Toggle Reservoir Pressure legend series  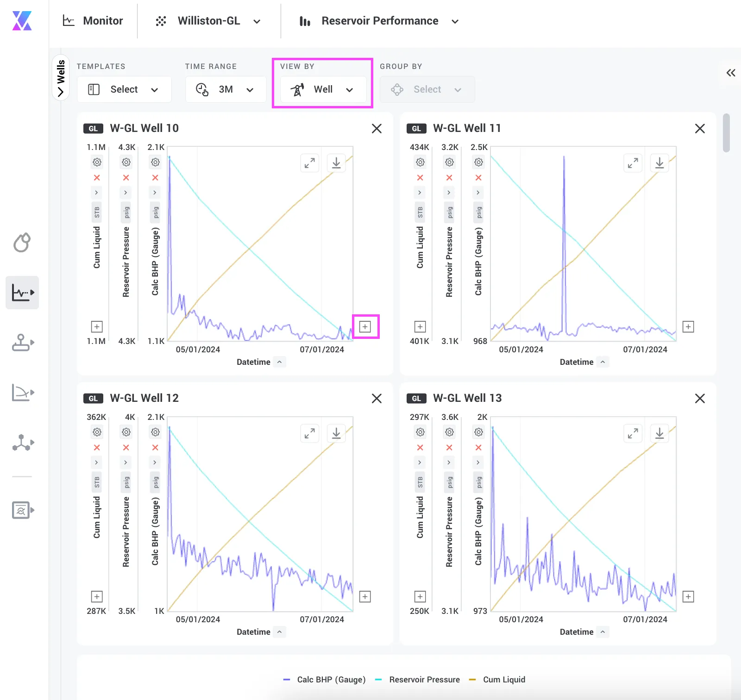pyautogui.click(x=417, y=680)
